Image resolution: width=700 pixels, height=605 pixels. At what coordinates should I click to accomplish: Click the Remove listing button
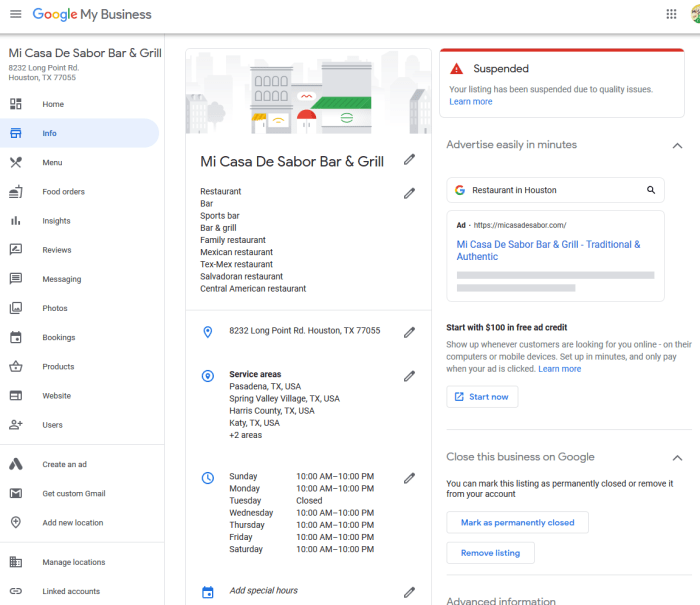tap(490, 553)
